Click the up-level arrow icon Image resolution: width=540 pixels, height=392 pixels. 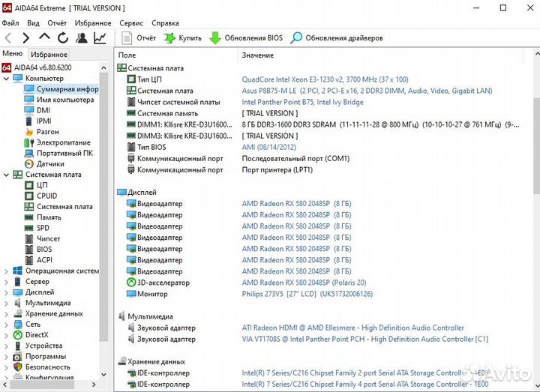pyautogui.click(x=44, y=37)
